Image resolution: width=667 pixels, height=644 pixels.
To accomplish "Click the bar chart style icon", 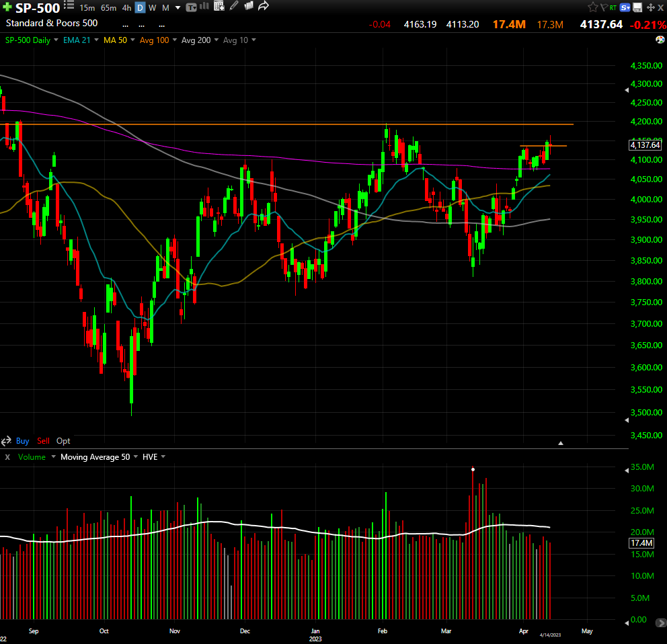I will pyautogui.click(x=204, y=6).
